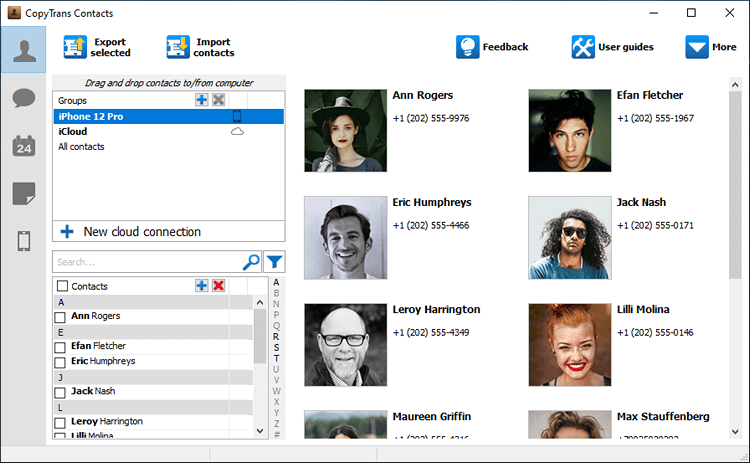
Task: Select iPhone 12 Pro group
Action: click(x=168, y=116)
